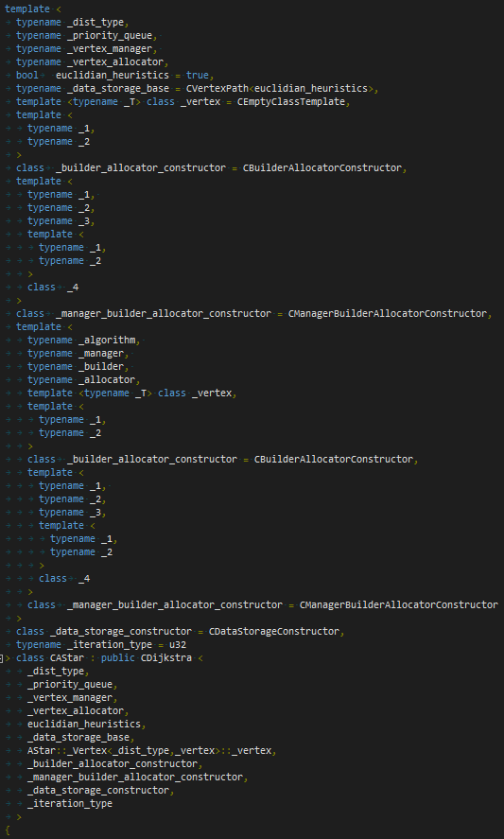Image resolution: width=504 pixels, height=839 pixels.
Task: Click the opening curly brace on the last line
Action: (x=8, y=830)
